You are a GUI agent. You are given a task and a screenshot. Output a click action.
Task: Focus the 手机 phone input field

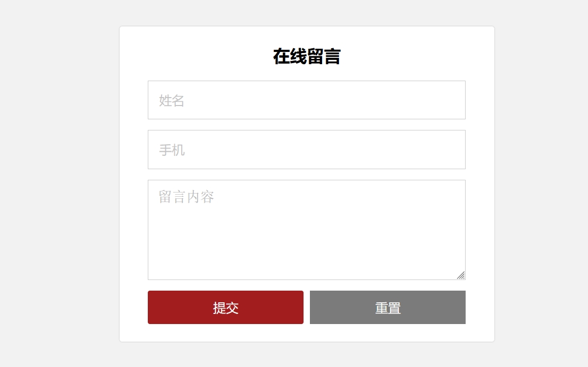(x=306, y=150)
